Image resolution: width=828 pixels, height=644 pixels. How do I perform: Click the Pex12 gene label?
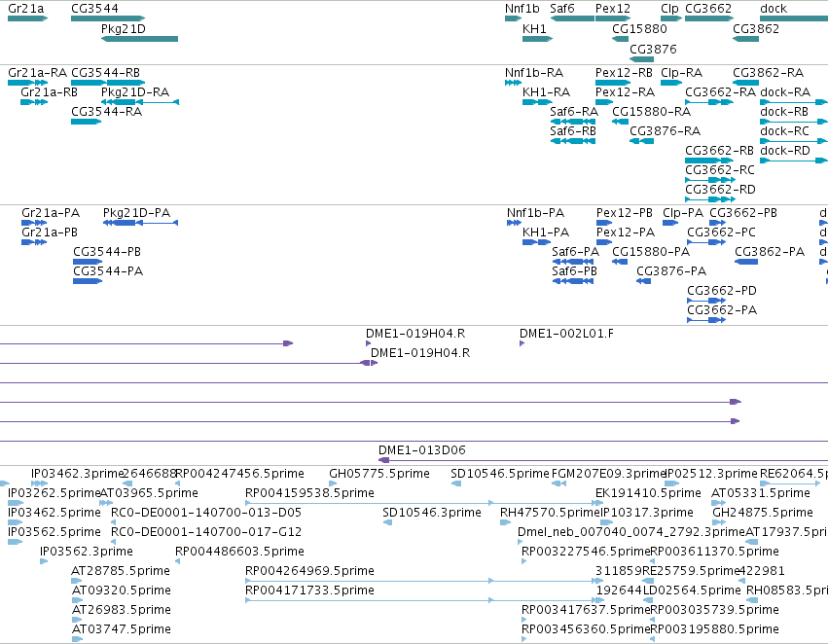613,9
